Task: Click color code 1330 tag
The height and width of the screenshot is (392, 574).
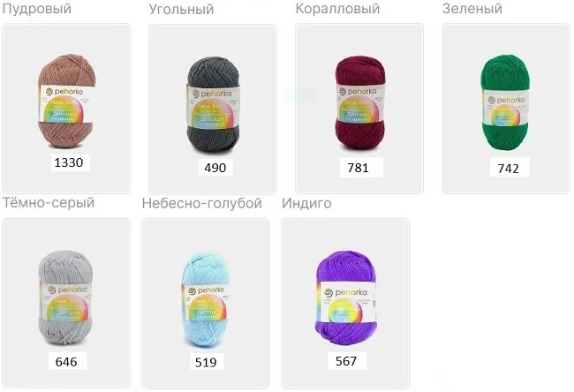Action: (x=69, y=162)
